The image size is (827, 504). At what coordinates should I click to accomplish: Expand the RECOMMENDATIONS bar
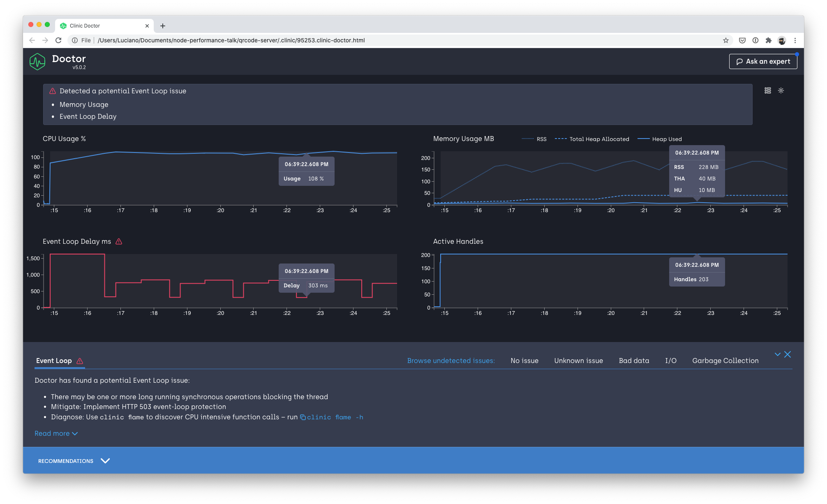74,461
